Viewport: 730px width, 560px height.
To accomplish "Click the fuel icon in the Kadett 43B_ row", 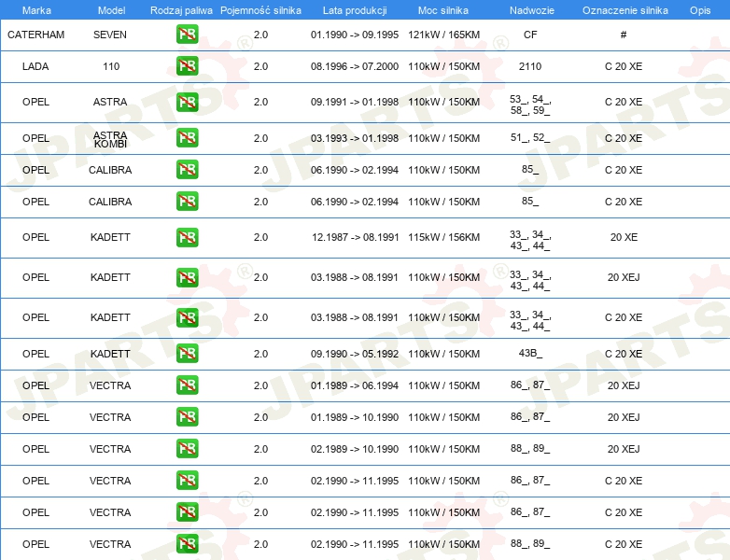I will pyautogui.click(x=187, y=354).
